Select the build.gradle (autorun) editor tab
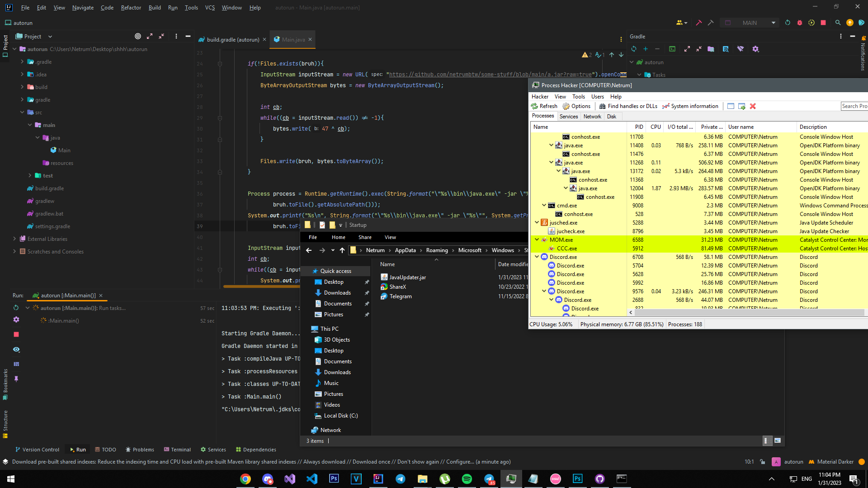This screenshot has width=868, height=488. [232, 39]
